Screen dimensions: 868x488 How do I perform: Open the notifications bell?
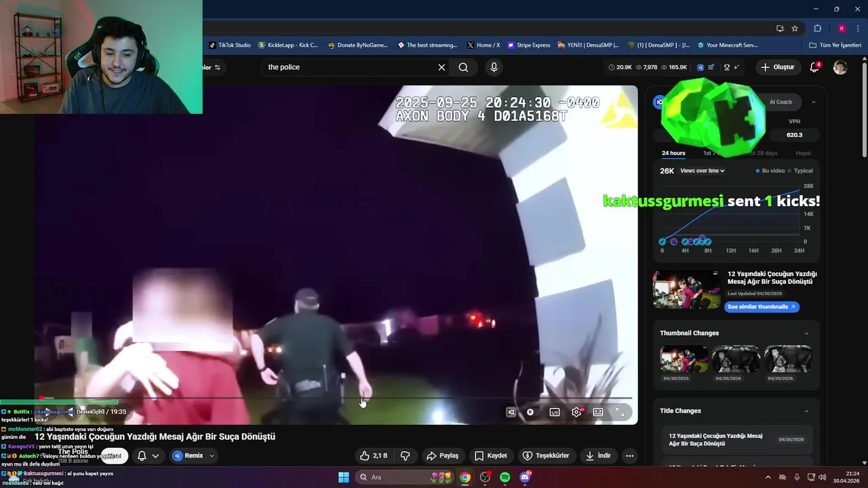[x=815, y=67]
